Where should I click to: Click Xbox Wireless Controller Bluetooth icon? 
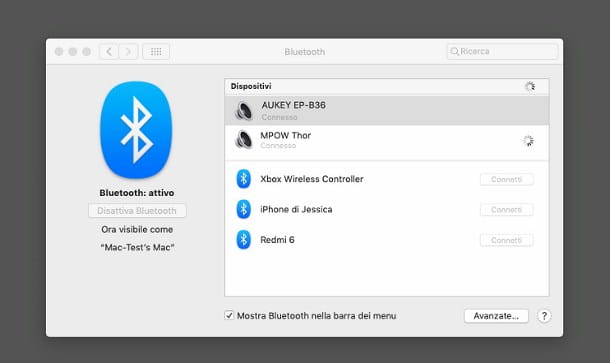(244, 179)
